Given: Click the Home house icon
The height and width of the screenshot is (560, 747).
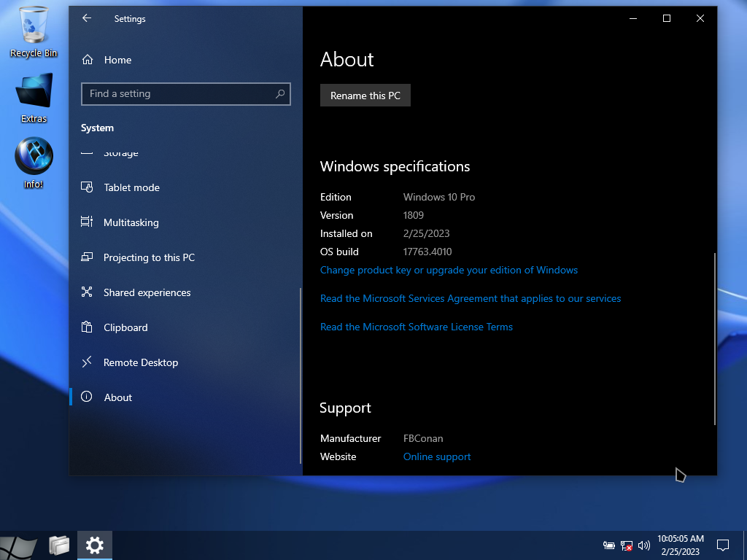Looking at the screenshot, I should 88,60.
